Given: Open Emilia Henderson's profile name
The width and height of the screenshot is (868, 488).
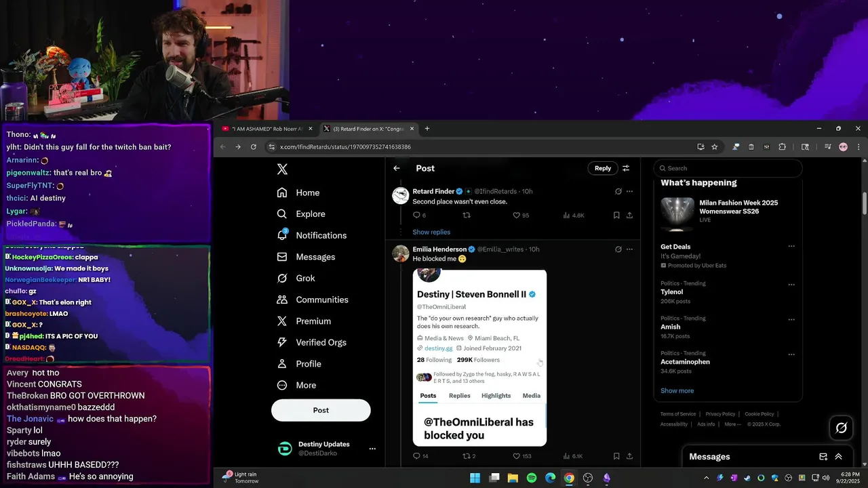Looking at the screenshot, I should pos(439,249).
